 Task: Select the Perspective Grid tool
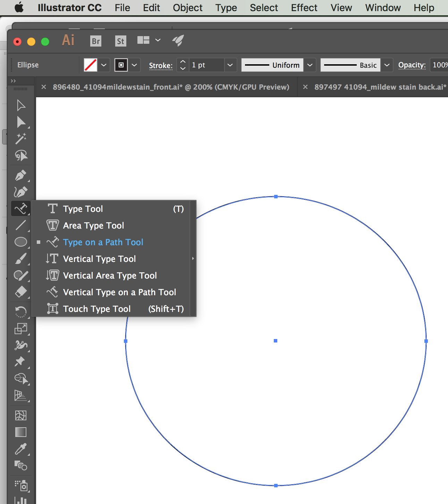tap(21, 395)
